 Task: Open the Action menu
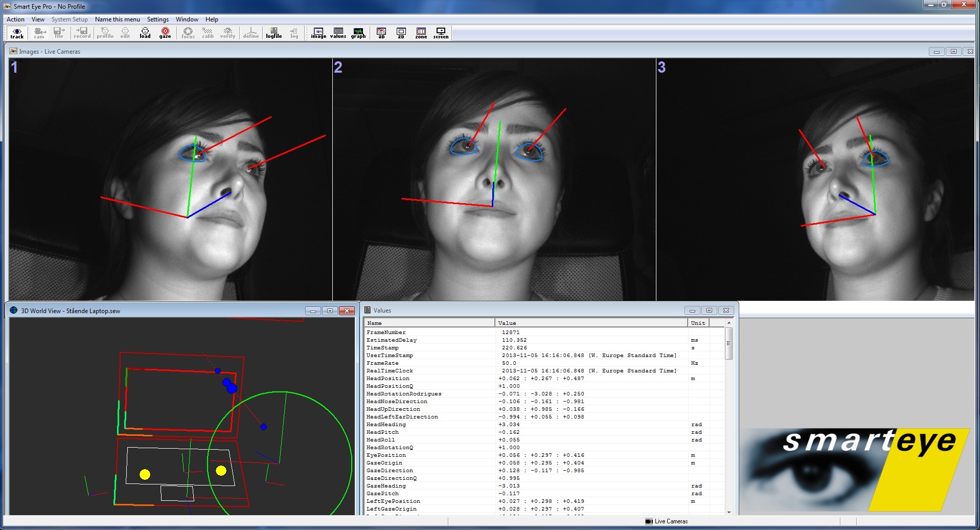(15, 19)
